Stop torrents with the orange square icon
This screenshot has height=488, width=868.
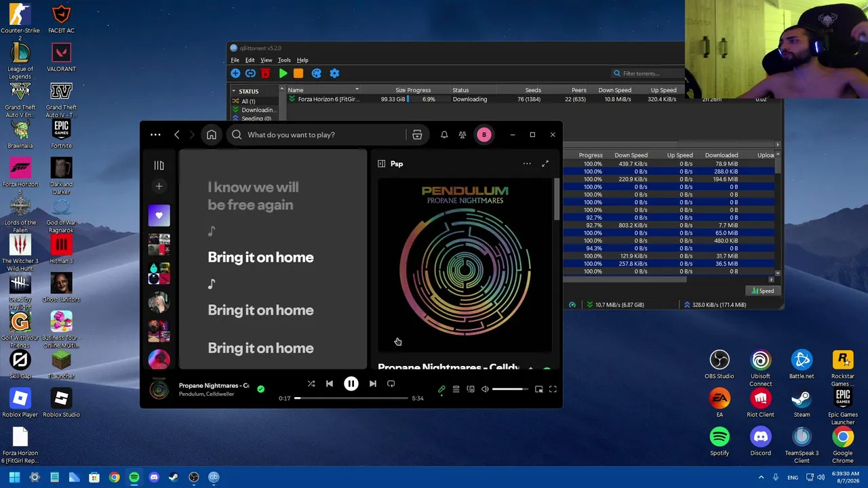tap(298, 73)
